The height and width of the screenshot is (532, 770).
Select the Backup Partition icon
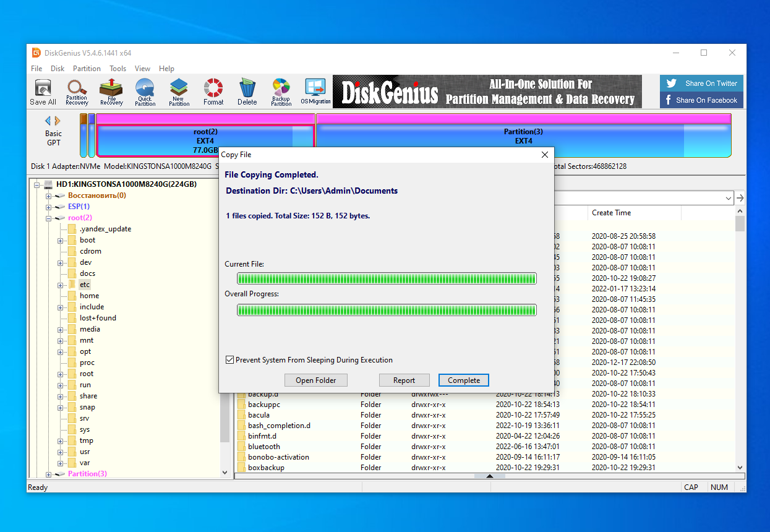click(281, 92)
